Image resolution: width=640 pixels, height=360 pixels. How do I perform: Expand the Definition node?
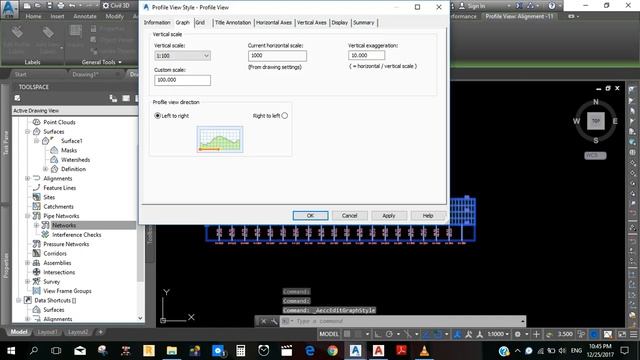(x=45, y=169)
